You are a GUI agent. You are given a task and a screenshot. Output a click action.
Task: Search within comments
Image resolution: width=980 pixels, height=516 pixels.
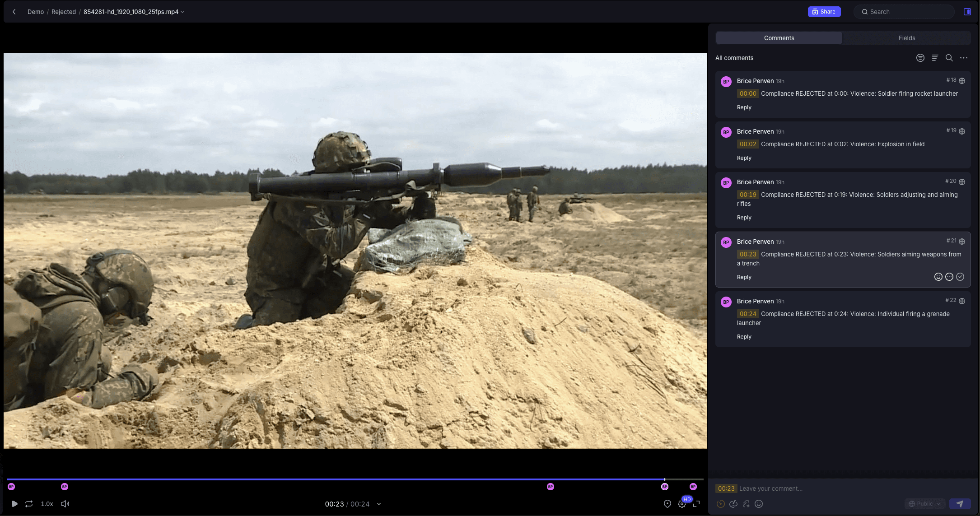tap(949, 58)
